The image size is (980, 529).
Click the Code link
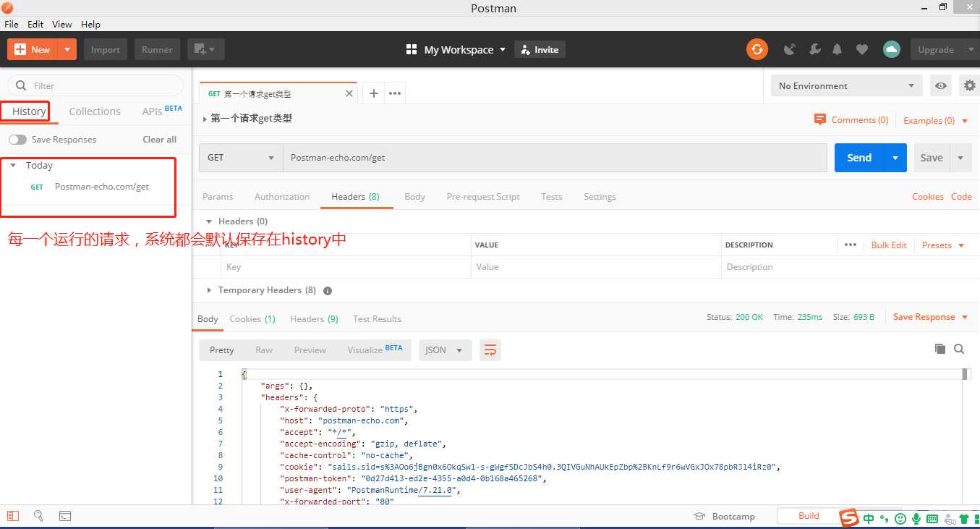pyautogui.click(x=961, y=196)
